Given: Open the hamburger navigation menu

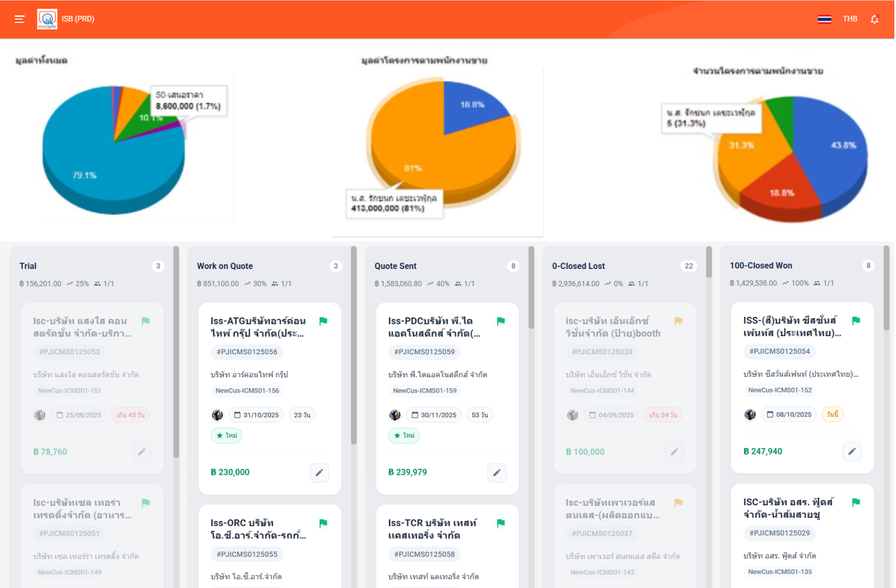Looking at the screenshot, I should pos(20,19).
